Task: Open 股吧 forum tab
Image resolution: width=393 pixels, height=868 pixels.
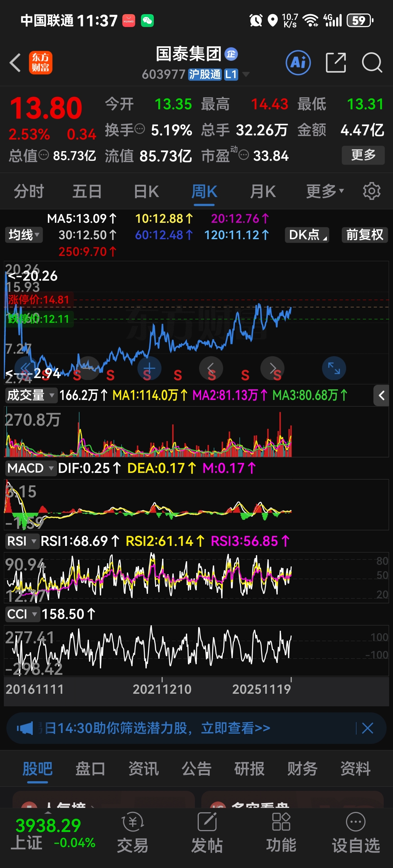Action: click(37, 769)
